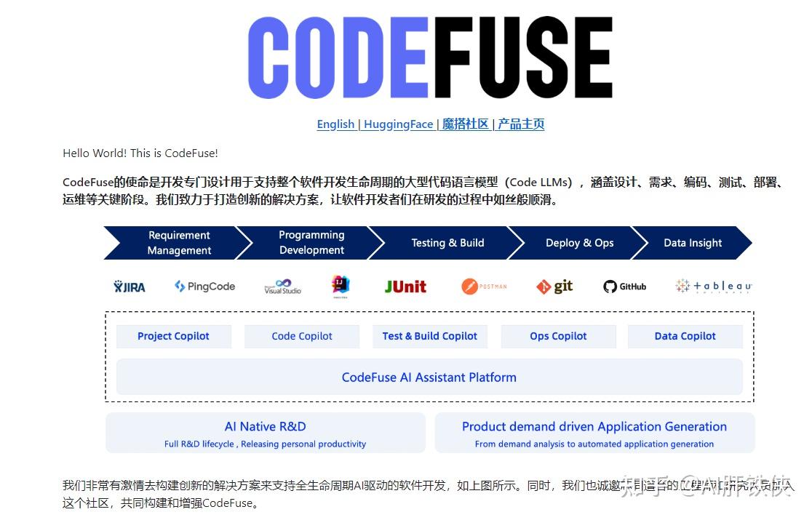Select the Project Copilot button
The image size is (812, 520).
(x=173, y=335)
